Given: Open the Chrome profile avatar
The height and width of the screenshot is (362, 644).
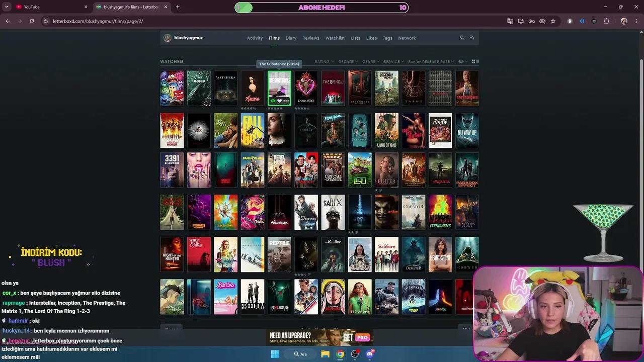Looking at the screenshot, I should (624, 21).
